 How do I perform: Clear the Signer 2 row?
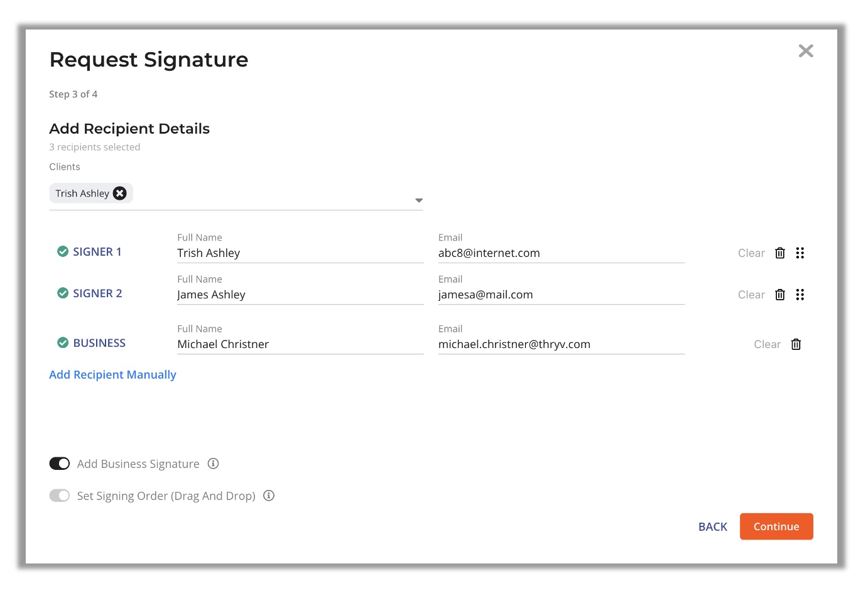click(751, 295)
